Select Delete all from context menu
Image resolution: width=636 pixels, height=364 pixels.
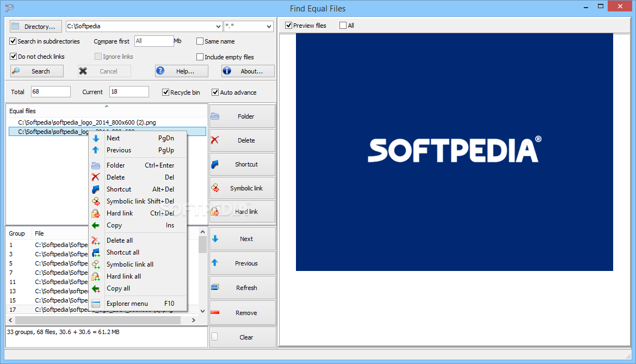(138, 240)
